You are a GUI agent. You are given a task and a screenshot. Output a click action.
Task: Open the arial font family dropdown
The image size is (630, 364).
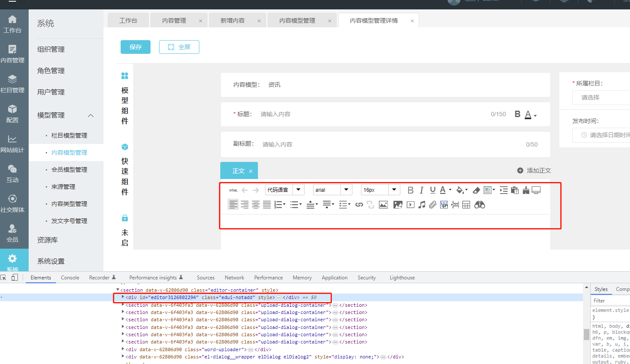click(332, 190)
